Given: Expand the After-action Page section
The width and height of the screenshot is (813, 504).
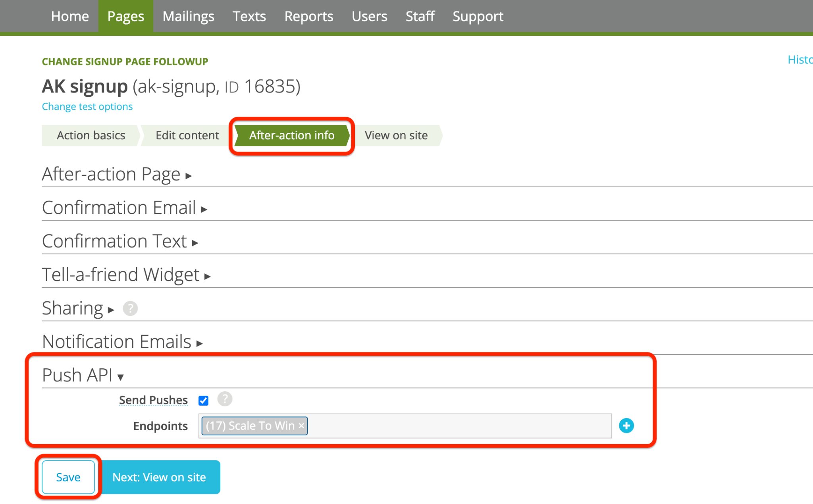Looking at the screenshot, I should 117,174.
